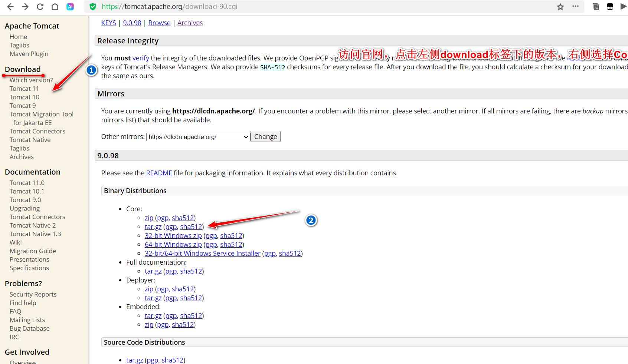The width and height of the screenshot is (628, 364).
Task: Open the reading list sidebar icon
Action: pos(596,7)
